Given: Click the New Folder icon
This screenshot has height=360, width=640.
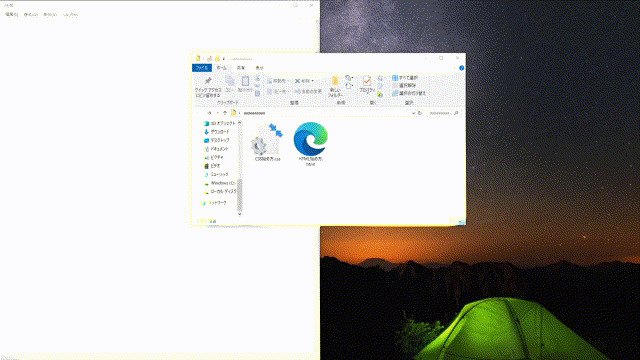Looking at the screenshot, I should tap(335, 86).
